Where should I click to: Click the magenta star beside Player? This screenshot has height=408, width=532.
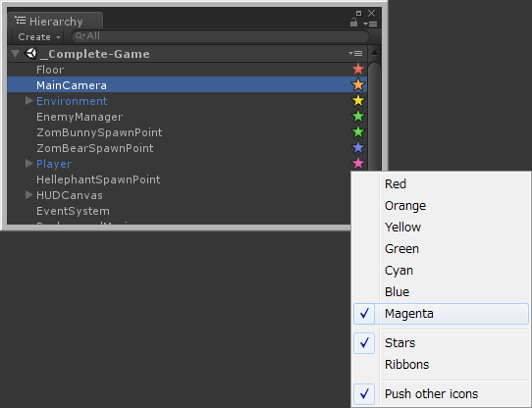pos(358,164)
